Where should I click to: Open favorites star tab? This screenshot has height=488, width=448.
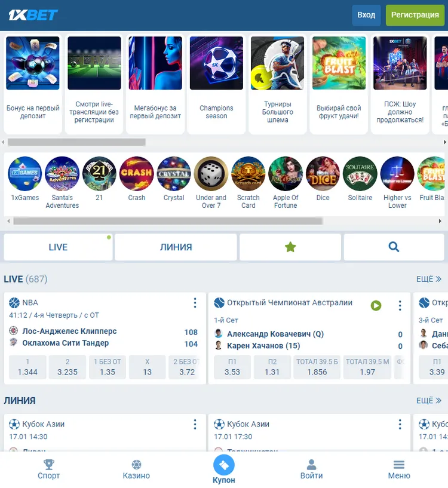click(x=290, y=247)
